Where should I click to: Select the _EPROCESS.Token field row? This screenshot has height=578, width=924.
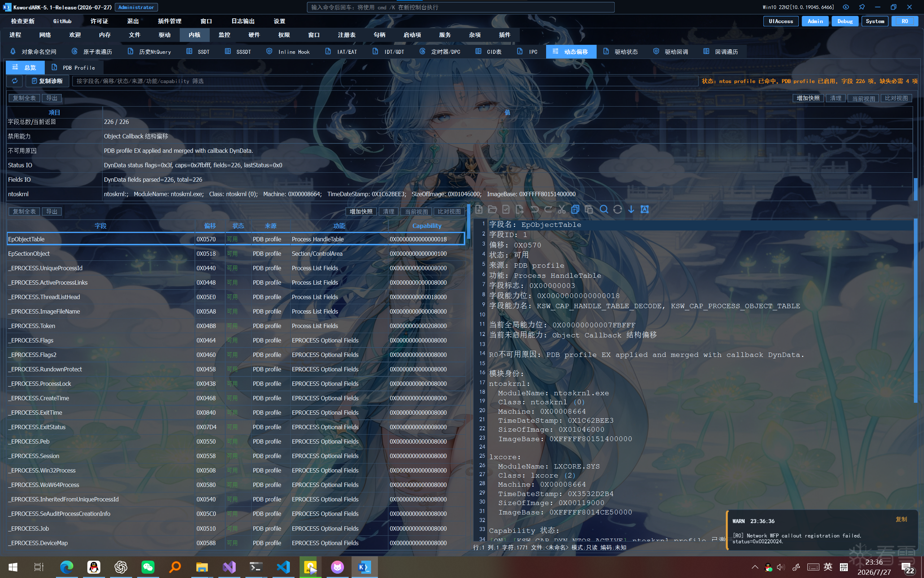236,326
